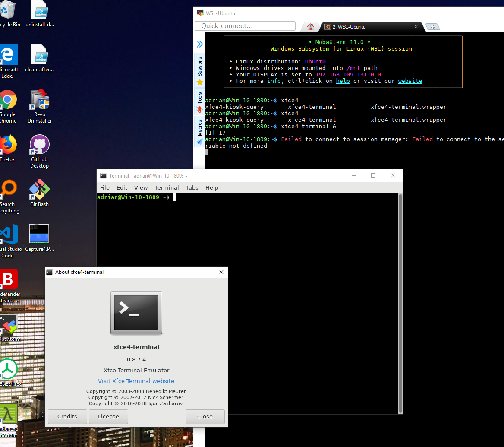Open the Macros sidebar tab in MobaXterm
Screen dimensions: 504x447
pos(200,132)
